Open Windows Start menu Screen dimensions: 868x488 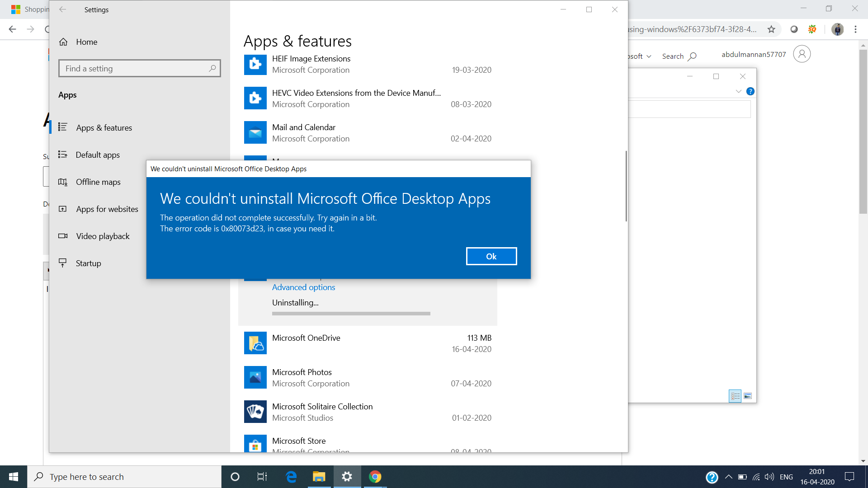click(x=14, y=477)
